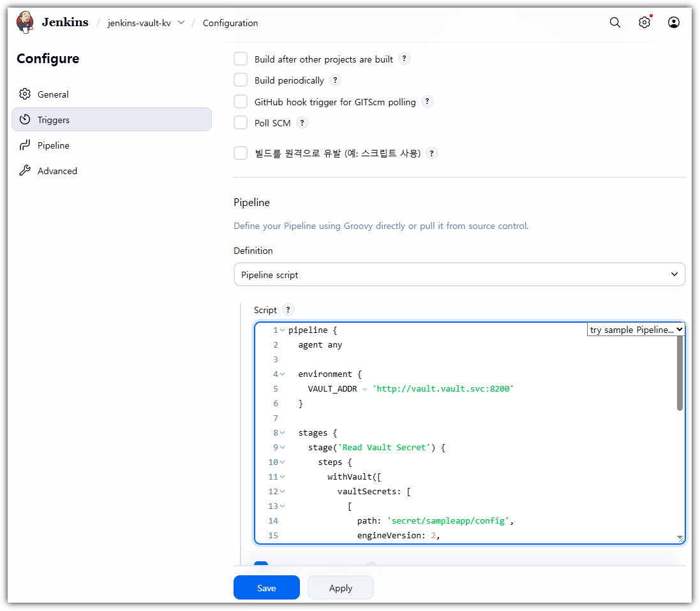Collapse code fold at line 8 stages
The image size is (700, 611).
click(x=282, y=433)
